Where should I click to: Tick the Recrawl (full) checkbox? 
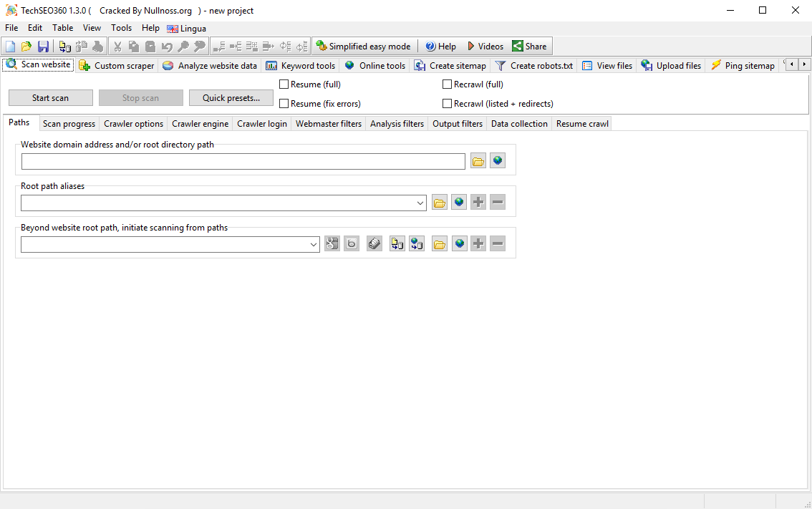coord(447,84)
